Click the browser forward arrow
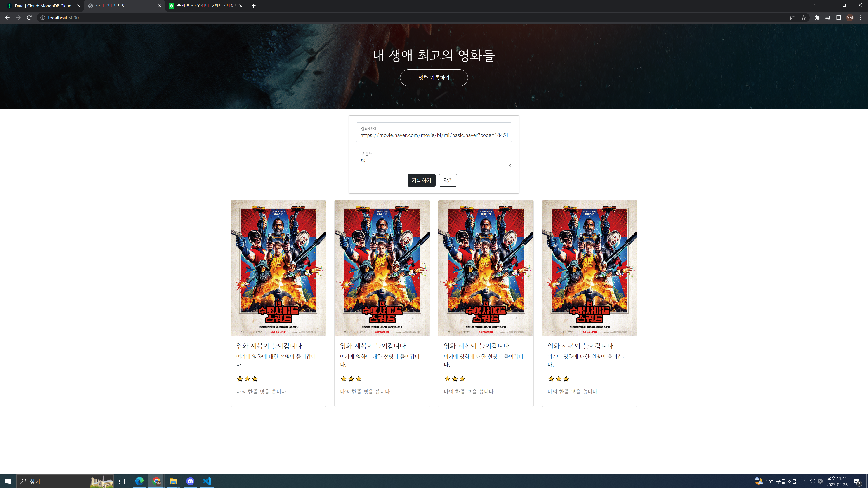 point(18,18)
